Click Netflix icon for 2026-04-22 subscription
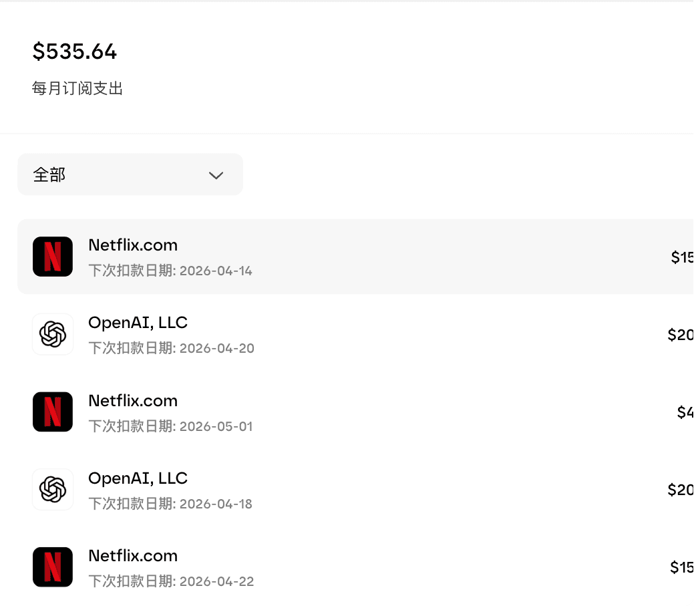 pyautogui.click(x=53, y=567)
